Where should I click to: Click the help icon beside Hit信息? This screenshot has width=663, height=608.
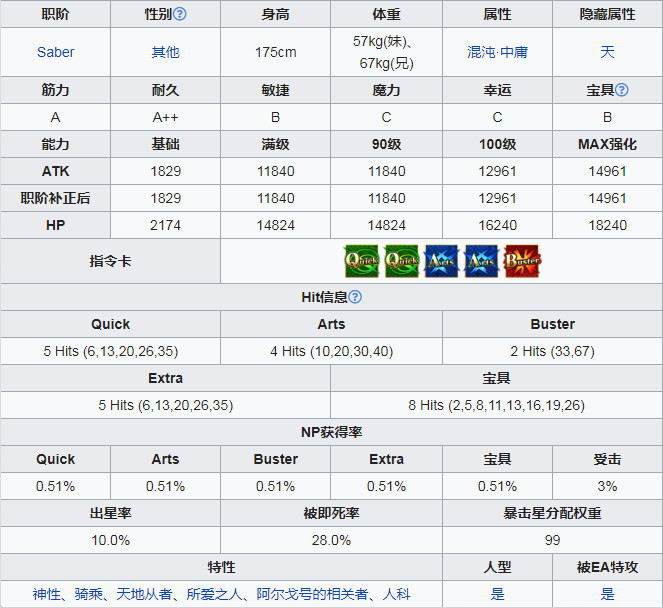(x=355, y=297)
